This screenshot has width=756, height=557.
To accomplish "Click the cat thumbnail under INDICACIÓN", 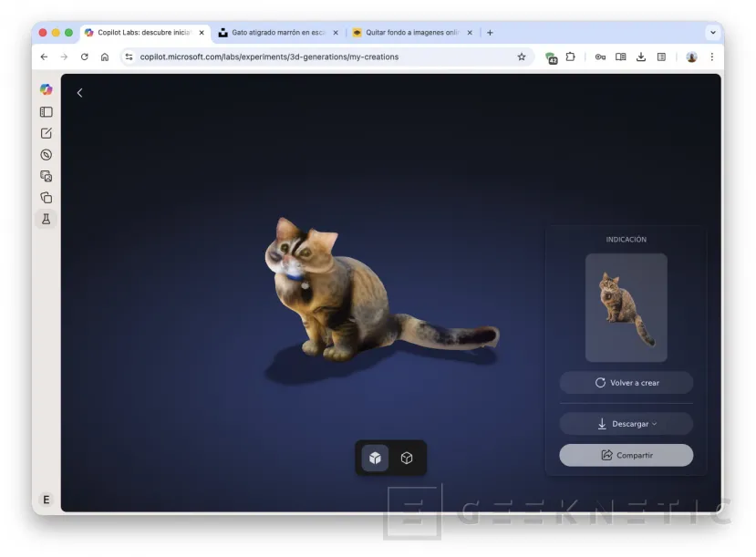I will [626, 307].
